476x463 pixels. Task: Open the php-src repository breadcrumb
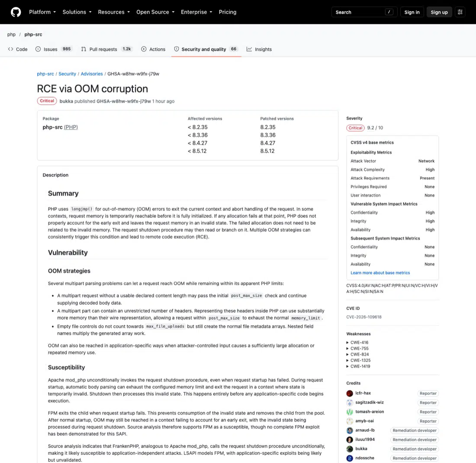pos(33,34)
